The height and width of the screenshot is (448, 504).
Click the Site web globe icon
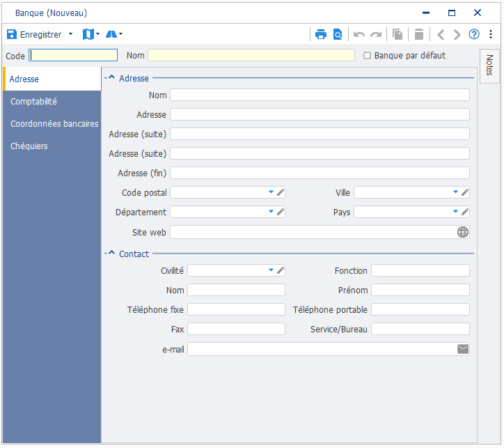point(463,232)
